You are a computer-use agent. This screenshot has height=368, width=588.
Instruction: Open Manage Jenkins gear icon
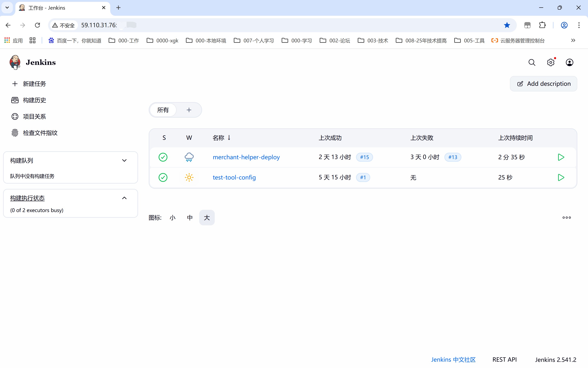551,63
